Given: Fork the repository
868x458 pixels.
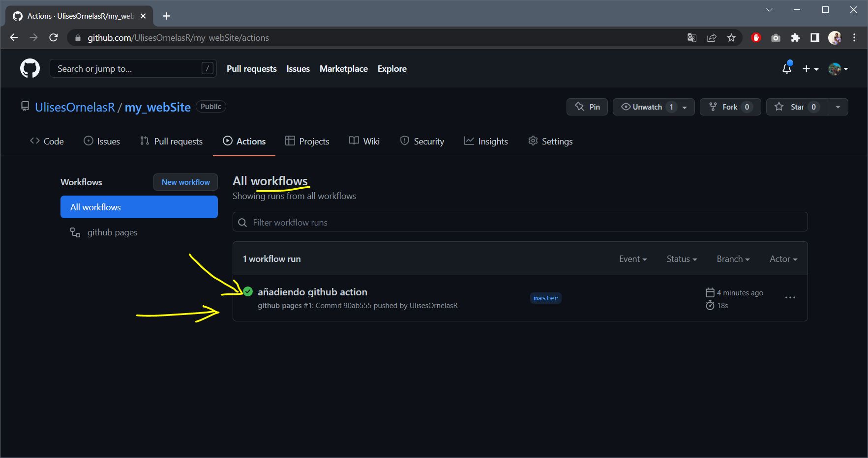Looking at the screenshot, I should pyautogui.click(x=730, y=107).
